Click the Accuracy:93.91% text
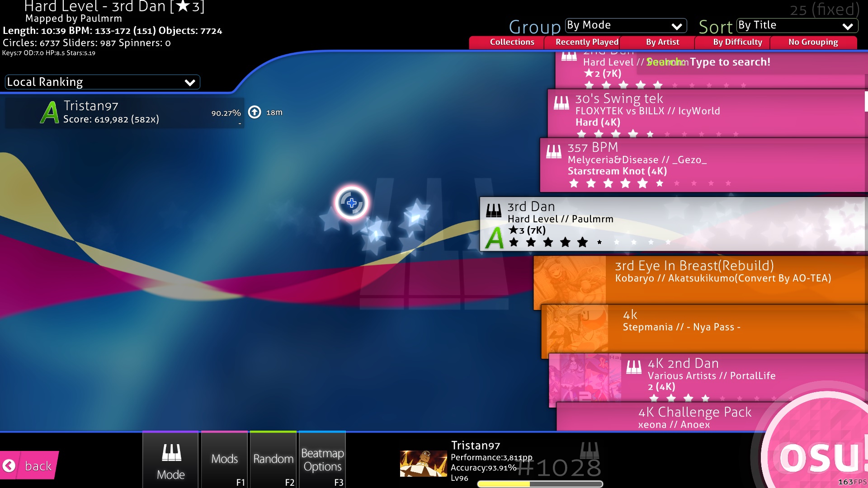This screenshot has width=868, height=488. (x=483, y=468)
